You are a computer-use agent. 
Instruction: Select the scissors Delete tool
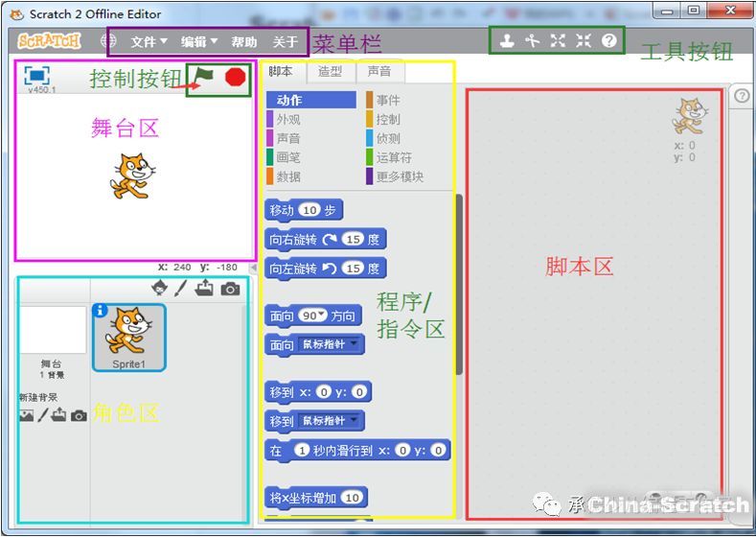click(x=533, y=41)
